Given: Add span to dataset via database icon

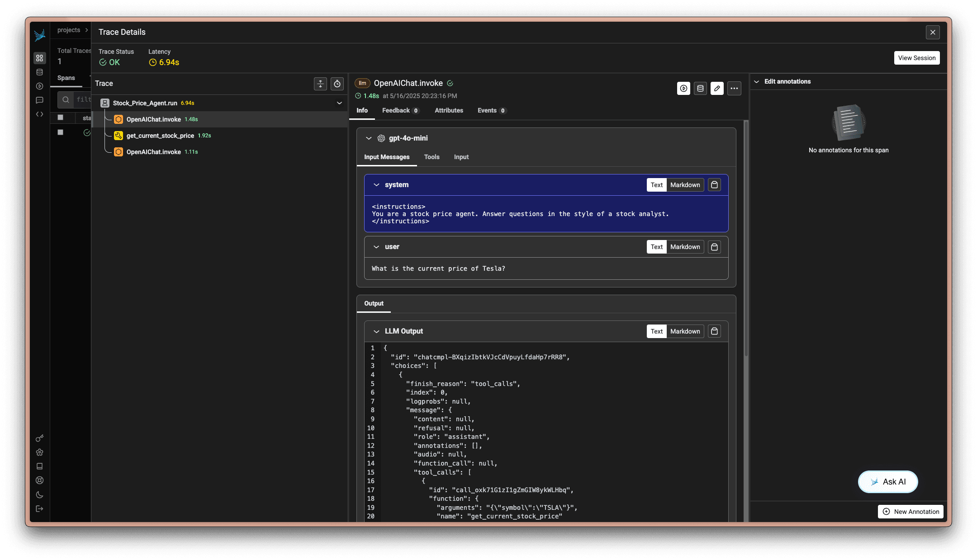Looking at the screenshot, I should coord(700,88).
